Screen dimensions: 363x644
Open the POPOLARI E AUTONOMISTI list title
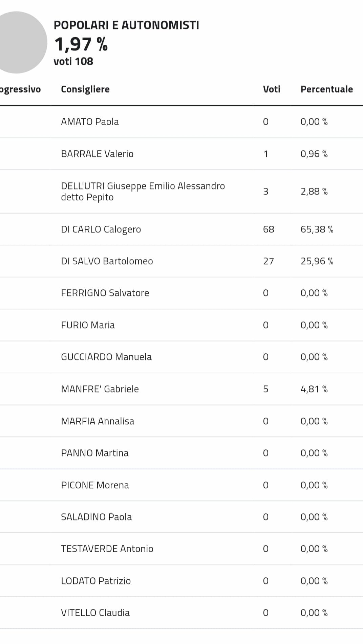tap(126, 25)
